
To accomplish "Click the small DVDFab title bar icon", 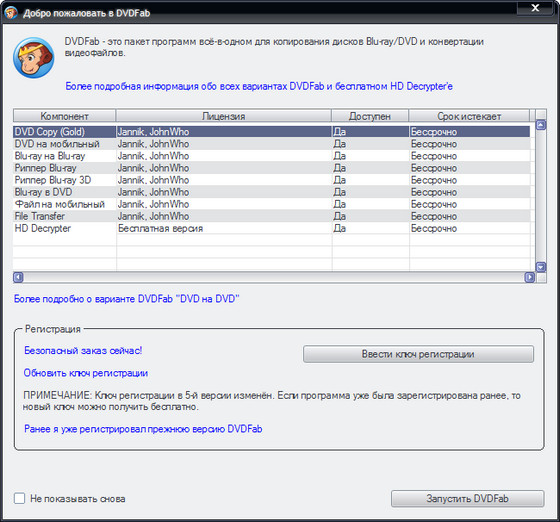I will tap(11, 13).
